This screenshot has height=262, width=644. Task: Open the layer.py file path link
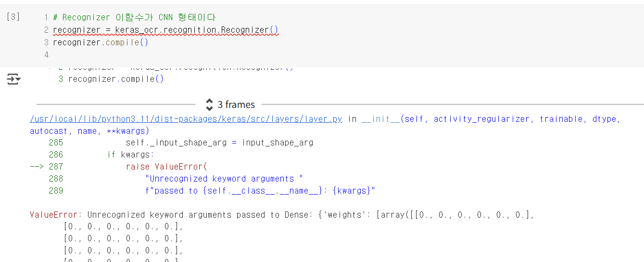click(x=186, y=119)
